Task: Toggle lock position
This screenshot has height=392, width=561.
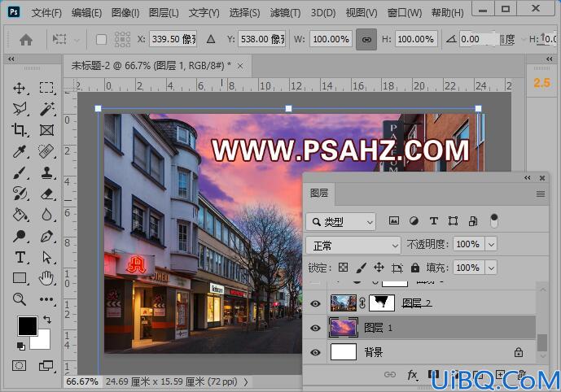Action: [x=379, y=268]
